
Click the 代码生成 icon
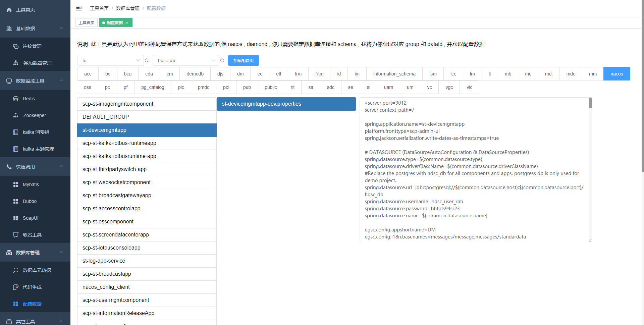[16, 287]
